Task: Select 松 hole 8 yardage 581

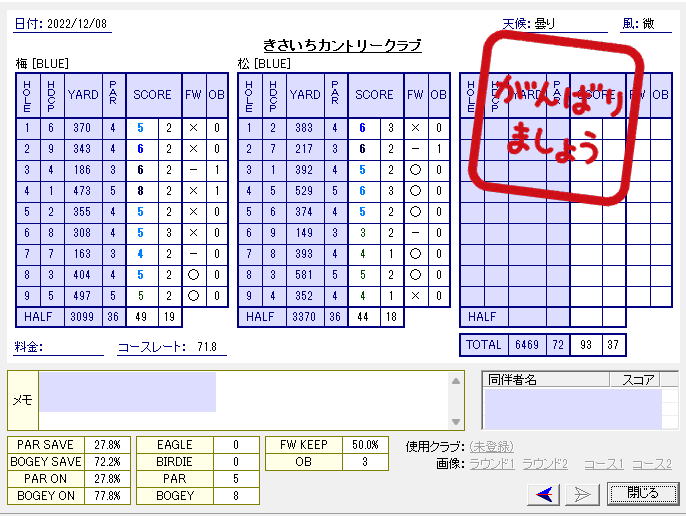Action: pyautogui.click(x=304, y=275)
